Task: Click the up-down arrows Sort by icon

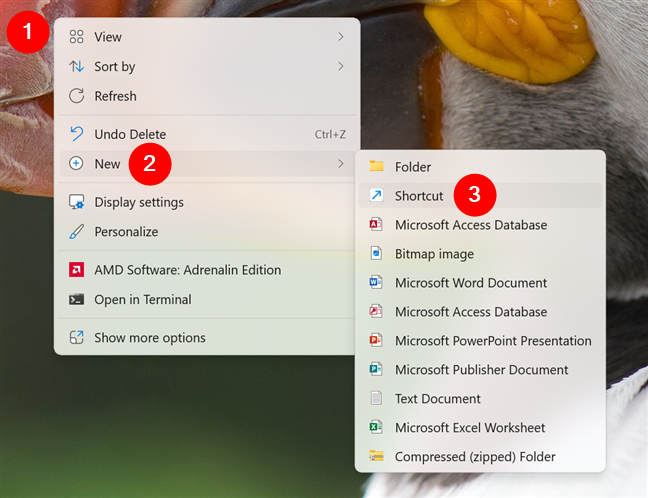Action: click(x=76, y=66)
